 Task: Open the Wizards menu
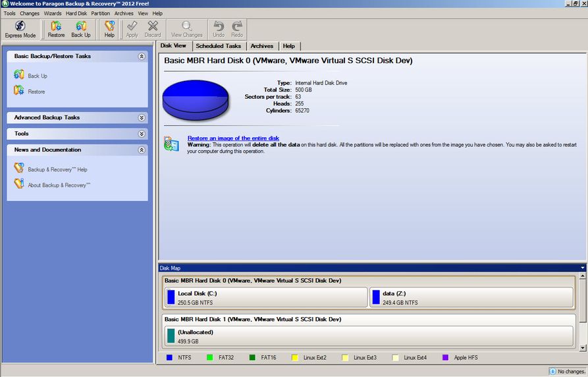(x=53, y=13)
